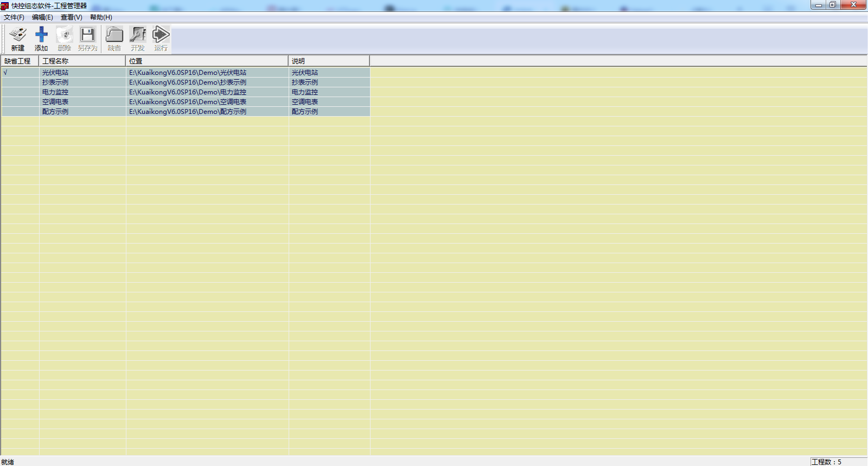868x466 pixels.
Task: Click the 开发 (Develop) tools icon
Action: click(138, 35)
